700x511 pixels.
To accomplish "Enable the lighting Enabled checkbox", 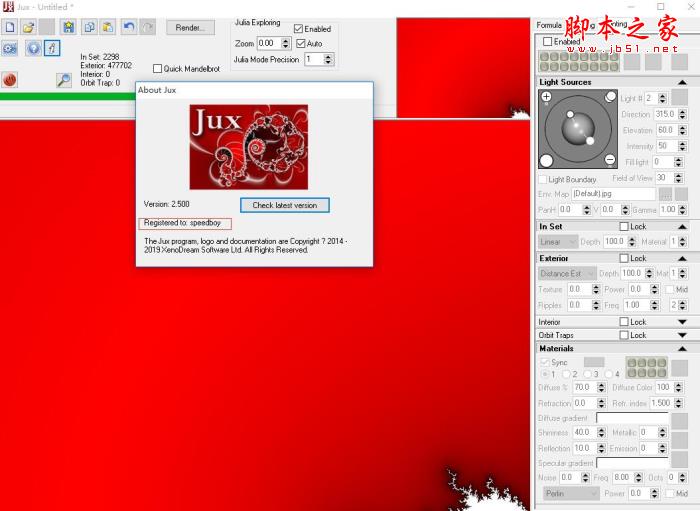I will click(547, 42).
